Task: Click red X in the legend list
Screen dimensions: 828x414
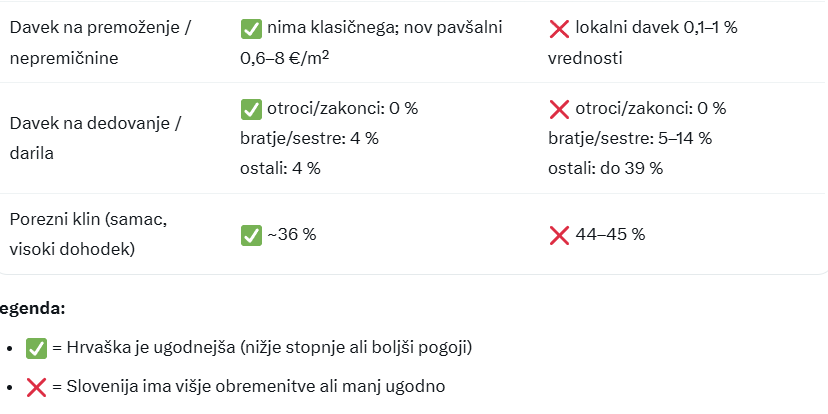Action: point(37,387)
